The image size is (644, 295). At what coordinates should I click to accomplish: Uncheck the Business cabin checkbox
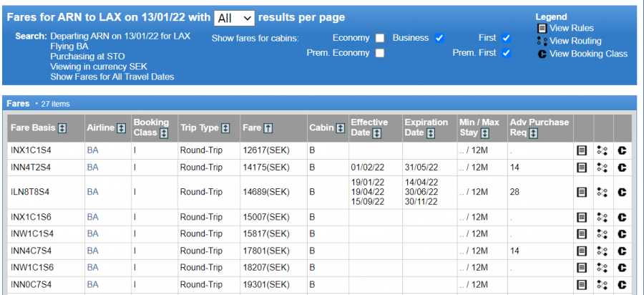pos(439,38)
